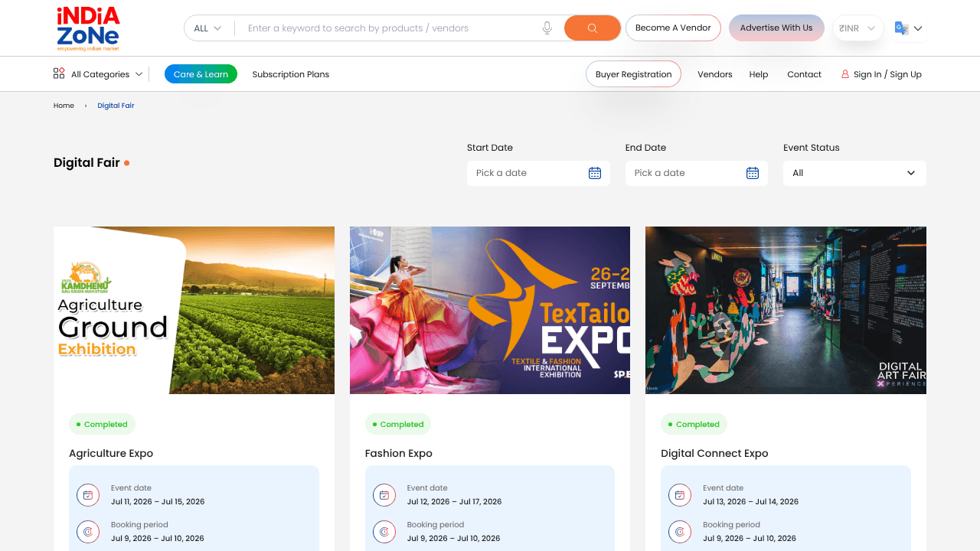Click the microphone voice search icon
Screen dimensions: 980x551
click(547, 28)
